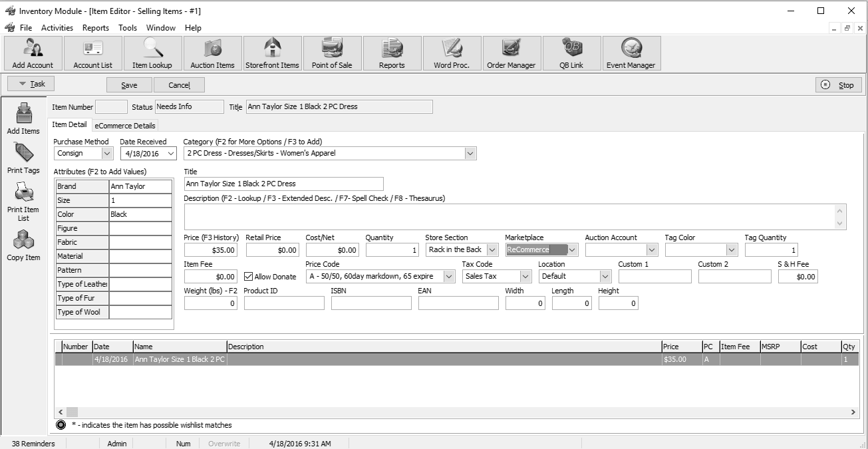Viewport: 868px width, 449px height.
Task: Select Print Tags sidebar icon
Action: [x=23, y=158]
